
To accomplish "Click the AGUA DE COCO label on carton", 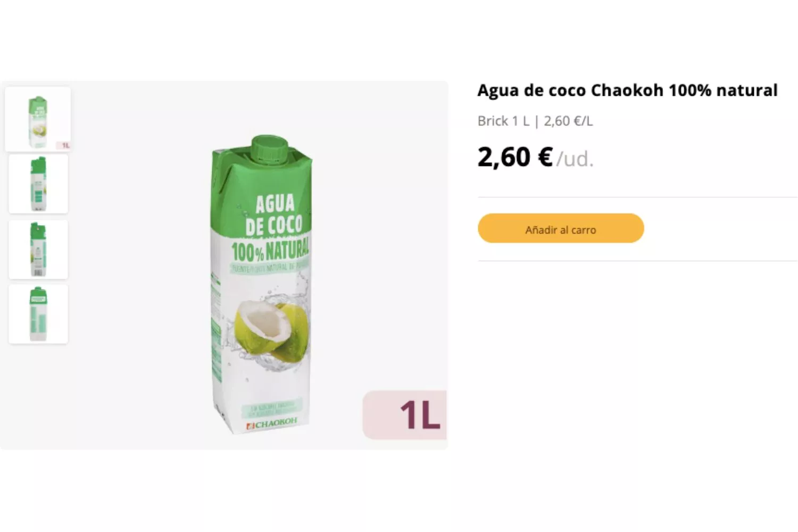I will 274,215.
